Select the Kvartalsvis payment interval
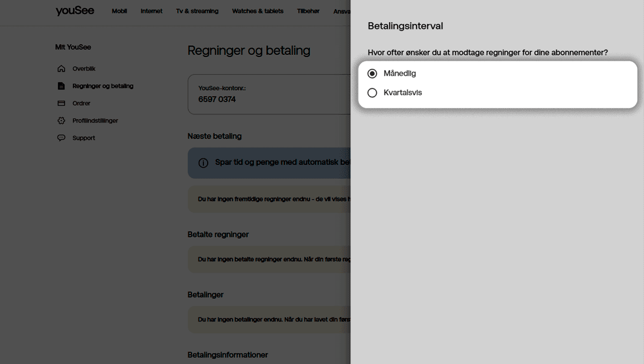The width and height of the screenshot is (644, 364). pyautogui.click(x=372, y=92)
